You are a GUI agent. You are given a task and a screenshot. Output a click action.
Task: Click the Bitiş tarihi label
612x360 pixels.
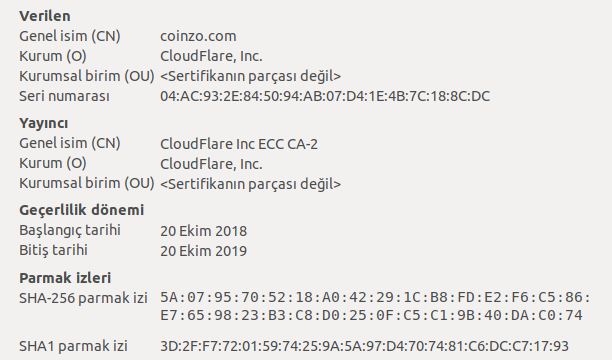pyautogui.click(x=53, y=250)
